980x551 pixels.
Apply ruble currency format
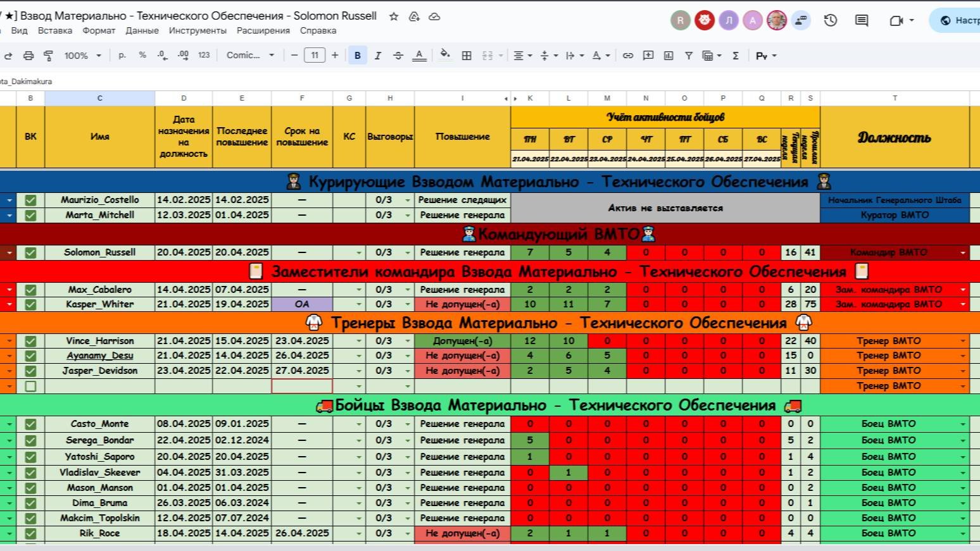coord(122,56)
